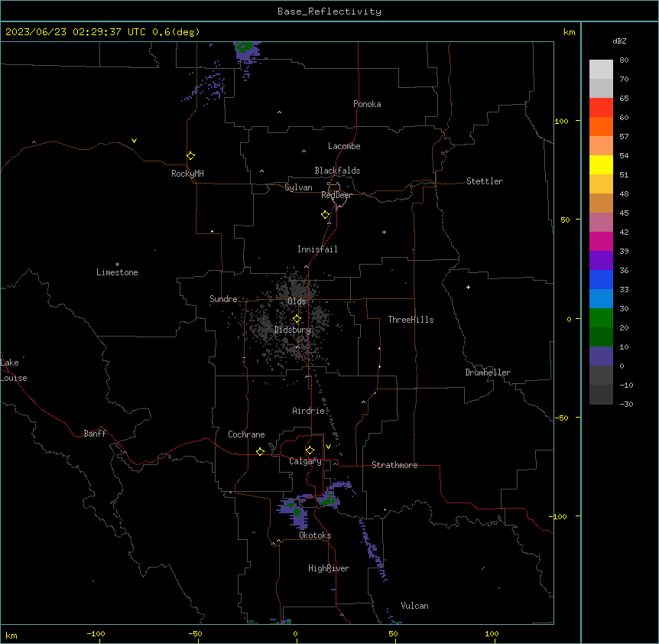Click the Cochrane label
This screenshot has height=644, width=659.
[x=246, y=434]
